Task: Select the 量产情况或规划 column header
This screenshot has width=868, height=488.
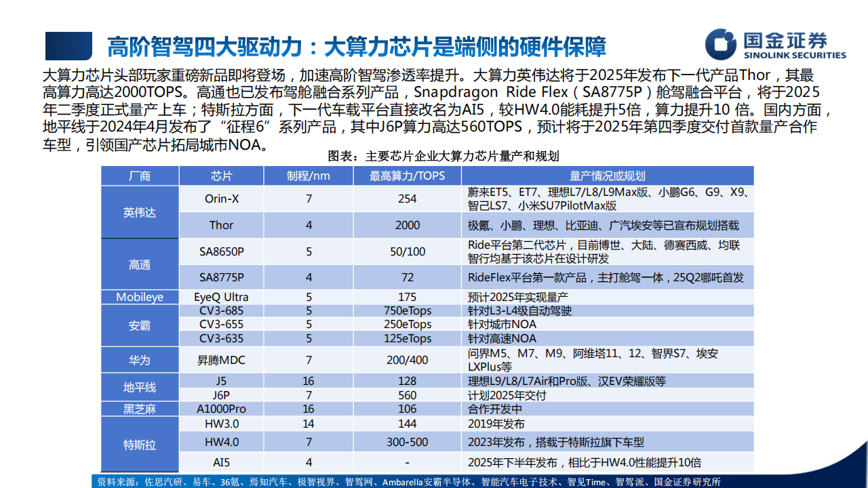Action: (608, 176)
